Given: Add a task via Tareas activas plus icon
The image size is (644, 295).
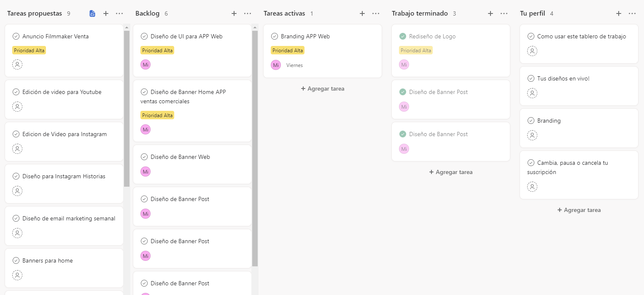Looking at the screenshot, I should [x=362, y=13].
